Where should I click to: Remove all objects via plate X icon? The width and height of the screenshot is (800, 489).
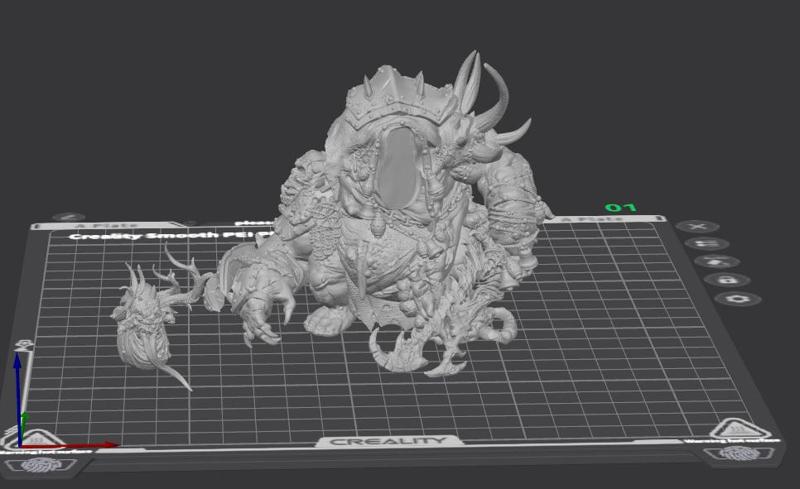click(x=698, y=226)
